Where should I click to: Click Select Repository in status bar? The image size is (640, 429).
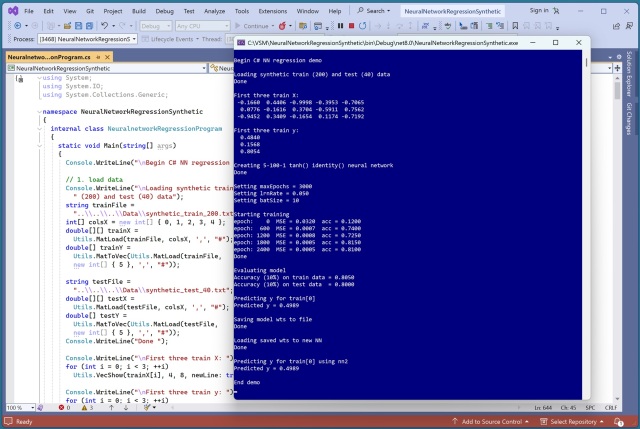click(x=572, y=422)
